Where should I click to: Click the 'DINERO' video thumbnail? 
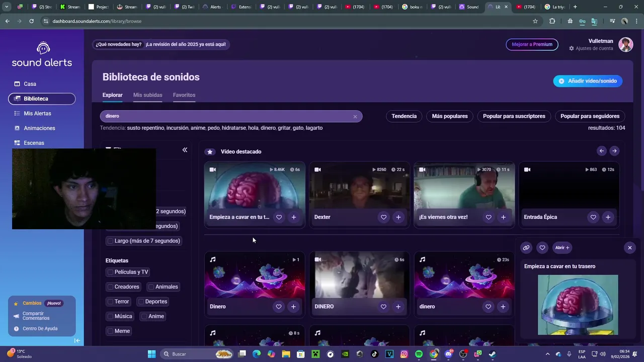(359, 276)
